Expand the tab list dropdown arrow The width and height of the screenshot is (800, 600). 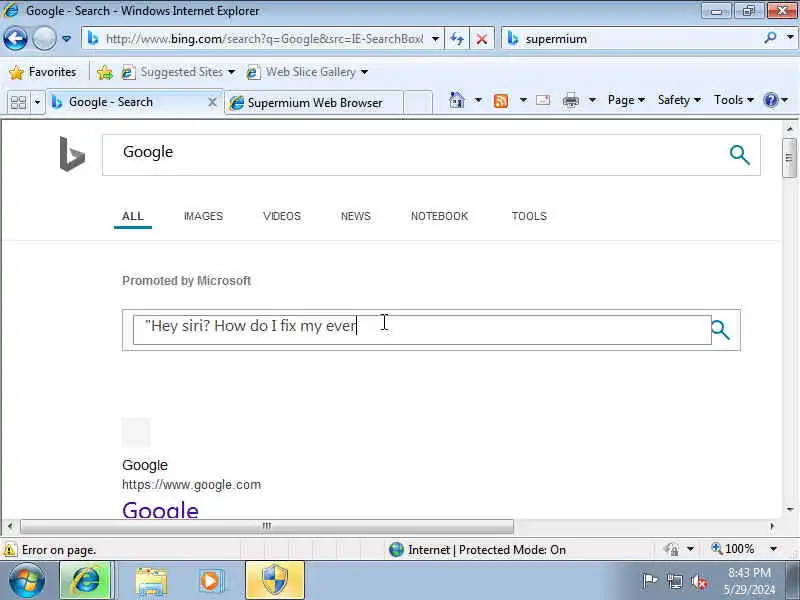(x=37, y=103)
